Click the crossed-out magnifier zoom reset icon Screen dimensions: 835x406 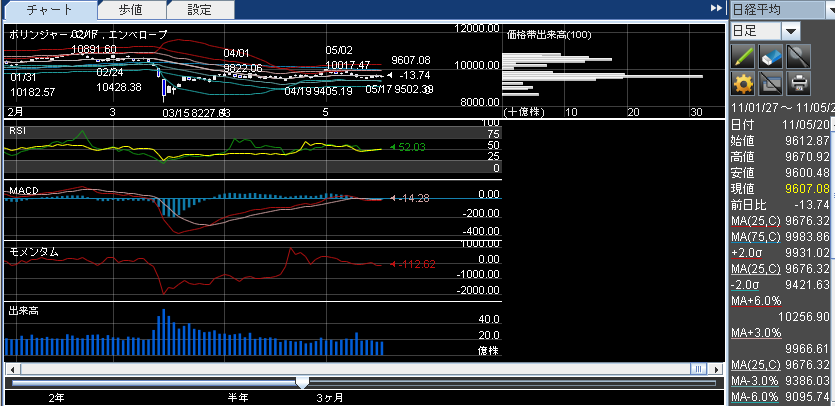click(x=797, y=56)
